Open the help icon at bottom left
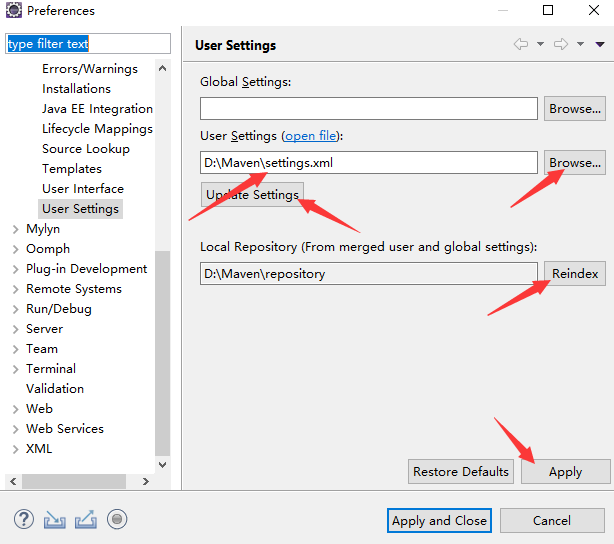This screenshot has height=544, width=614. tap(24, 520)
